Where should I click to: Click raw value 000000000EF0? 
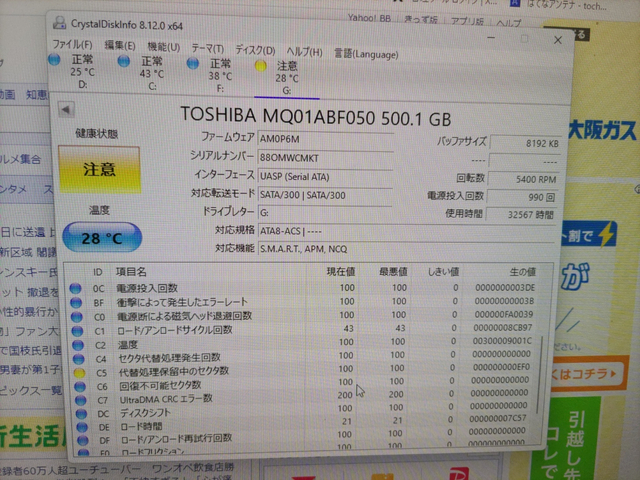point(501,367)
